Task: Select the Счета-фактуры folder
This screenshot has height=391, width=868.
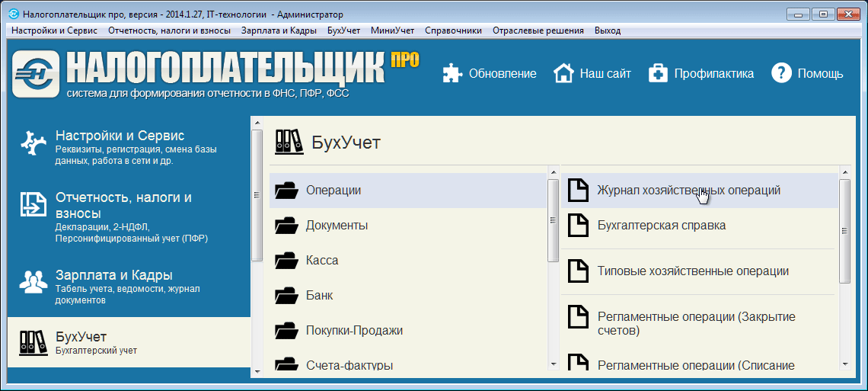Action: [x=408, y=365]
